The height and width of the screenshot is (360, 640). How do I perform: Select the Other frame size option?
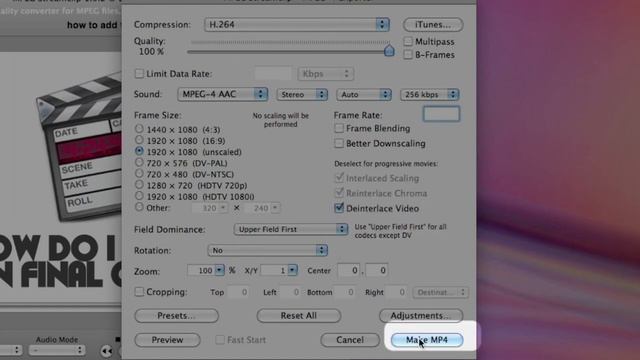tap(139, 207)
